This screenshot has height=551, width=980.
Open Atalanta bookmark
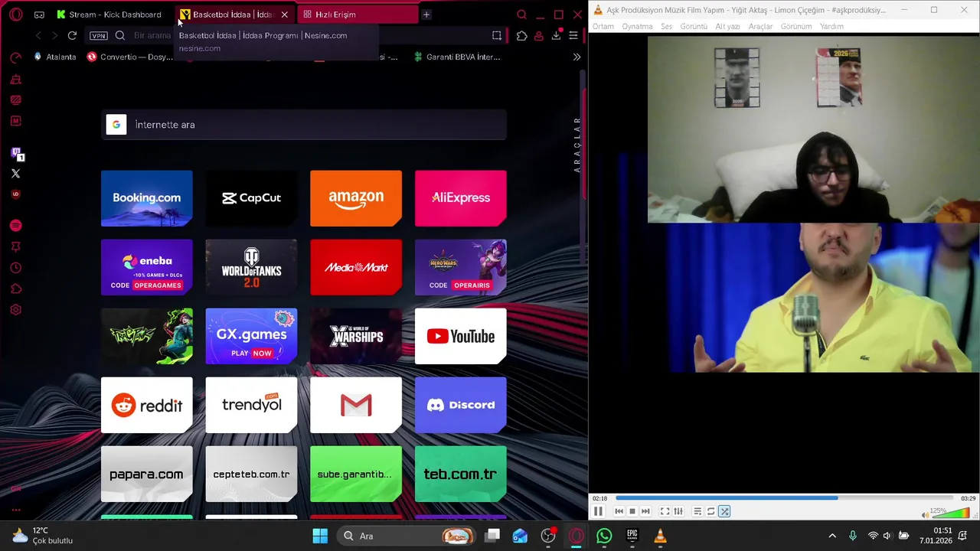pyautogui.click(x=54, y=57)
